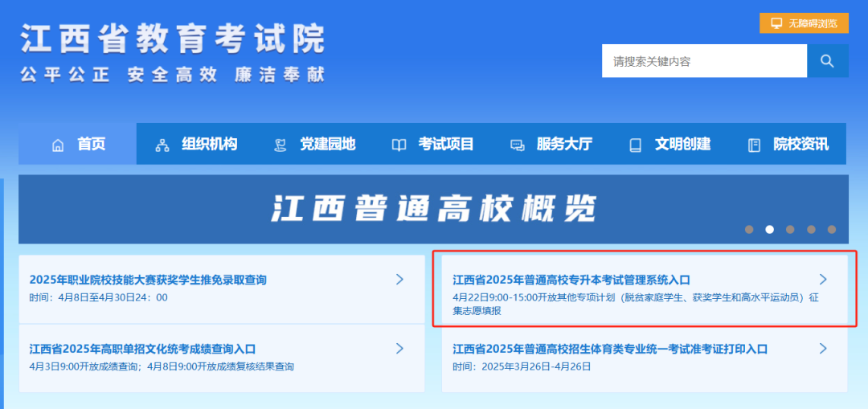Click the document icon beside 院校资讯

coord(754,145)
